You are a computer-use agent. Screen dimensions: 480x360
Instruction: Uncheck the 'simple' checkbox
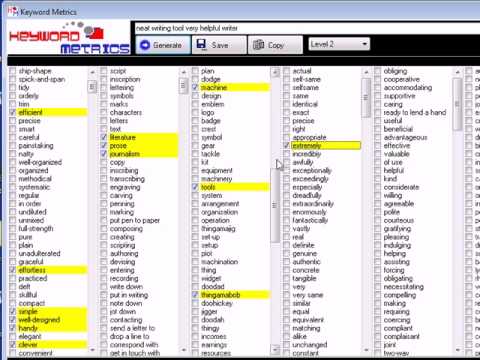coord(13,311)
